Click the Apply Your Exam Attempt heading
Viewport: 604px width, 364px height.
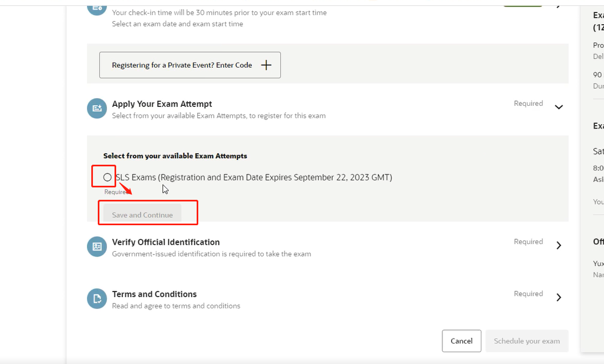tap(162, 104)
